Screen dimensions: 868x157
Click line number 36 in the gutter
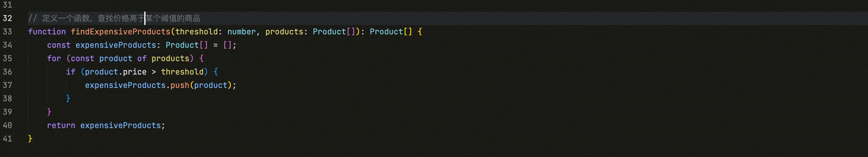(x=7, y=72)
